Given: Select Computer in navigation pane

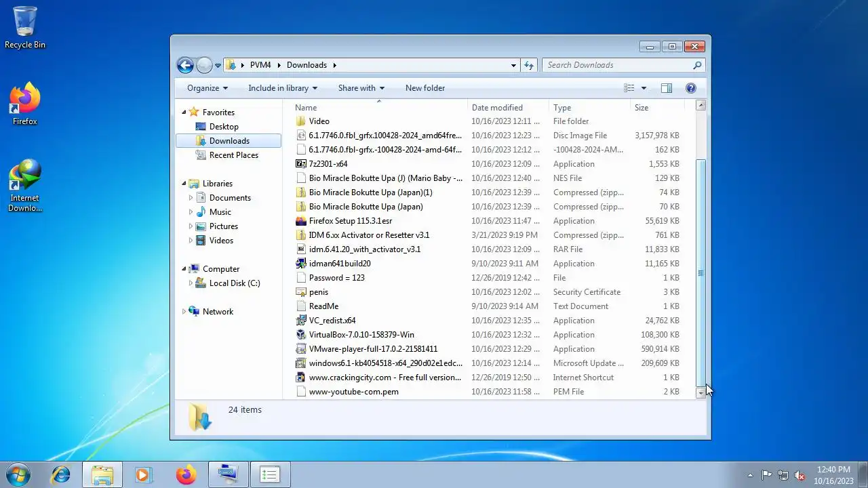Looking at the screenshot, I should 221,269.
